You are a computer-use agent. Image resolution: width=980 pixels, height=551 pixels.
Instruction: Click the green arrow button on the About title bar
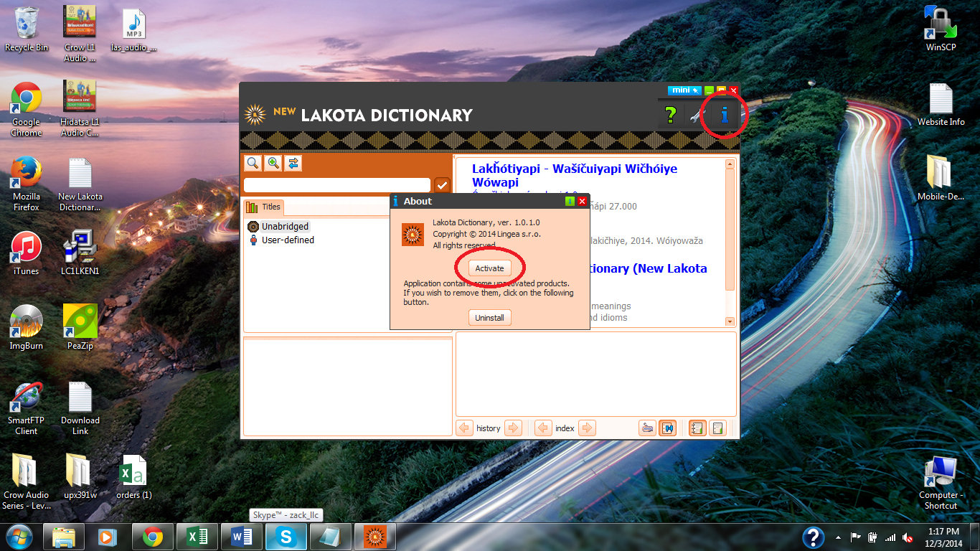pos(570,202)
